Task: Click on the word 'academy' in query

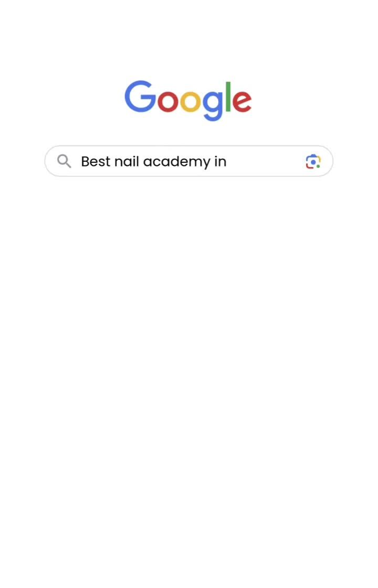Action: tap(176, 162)
